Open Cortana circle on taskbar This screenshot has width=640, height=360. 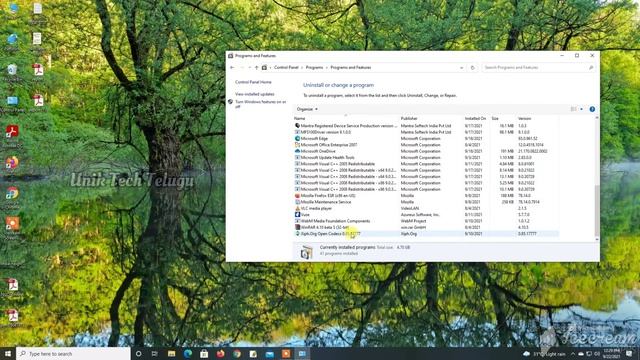[x=138, y=353]
